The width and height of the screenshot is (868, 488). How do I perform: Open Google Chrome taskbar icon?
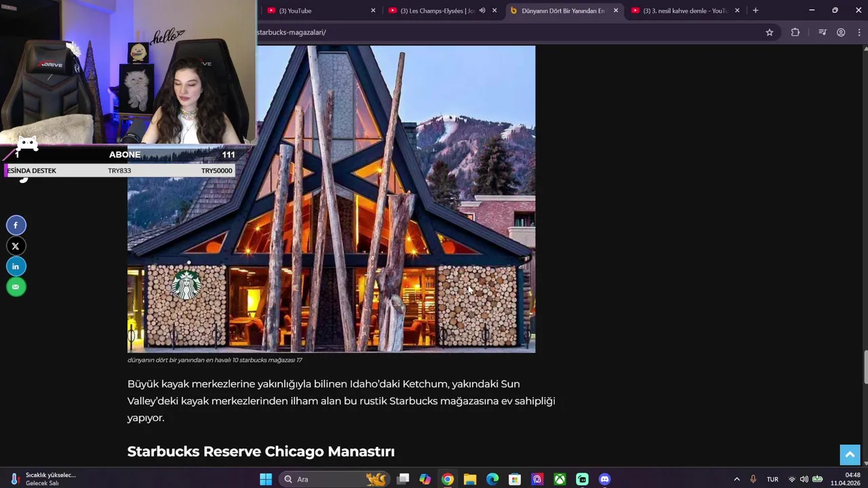448,479
